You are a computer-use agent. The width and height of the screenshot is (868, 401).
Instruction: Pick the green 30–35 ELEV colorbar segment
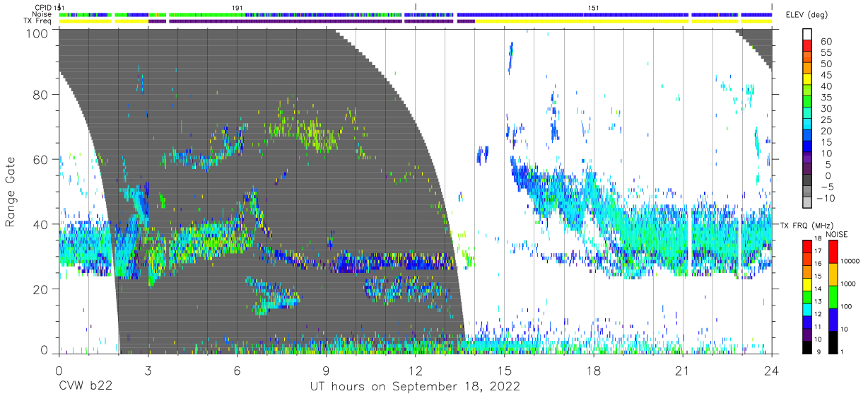808,103
